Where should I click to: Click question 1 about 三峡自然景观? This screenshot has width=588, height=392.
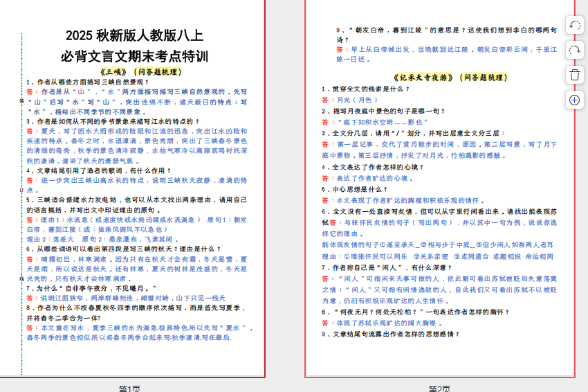[x=87, y=82]
